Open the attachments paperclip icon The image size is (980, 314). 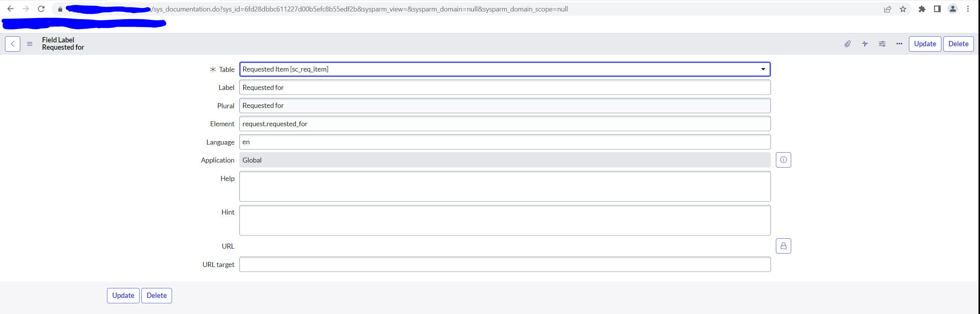click(847, 44)
